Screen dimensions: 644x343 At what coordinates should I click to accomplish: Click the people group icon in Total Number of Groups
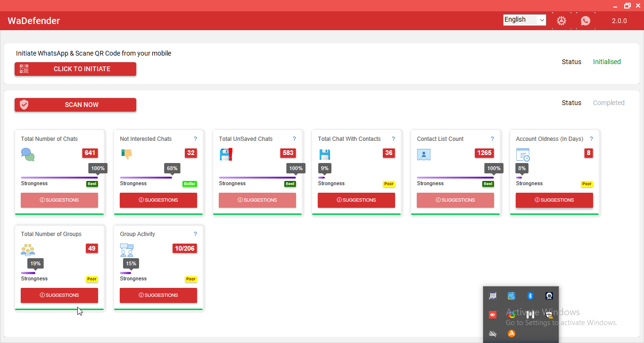click(28, 250)
